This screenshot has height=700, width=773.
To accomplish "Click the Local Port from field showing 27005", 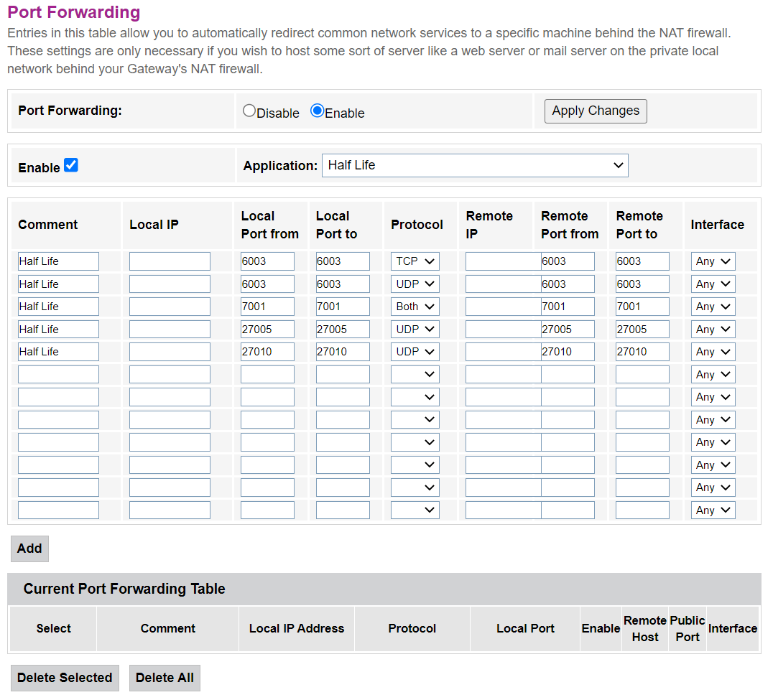I will [267, 330].
